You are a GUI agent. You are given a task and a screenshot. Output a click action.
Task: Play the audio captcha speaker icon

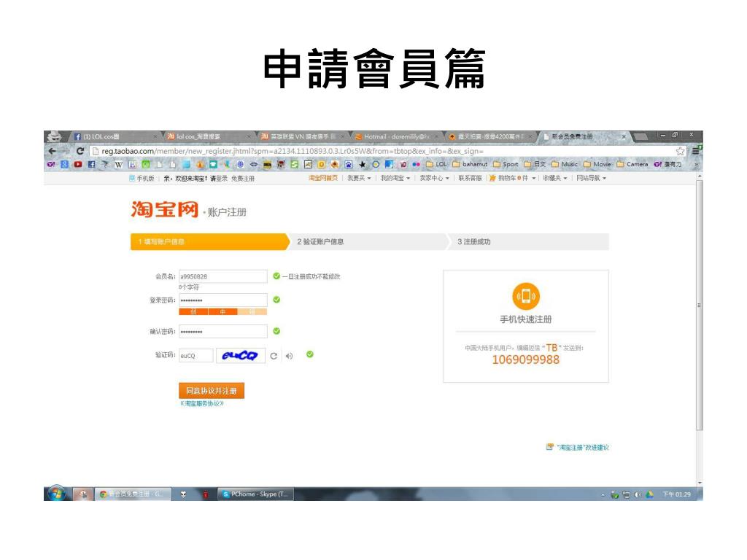[x=289, y=356]
